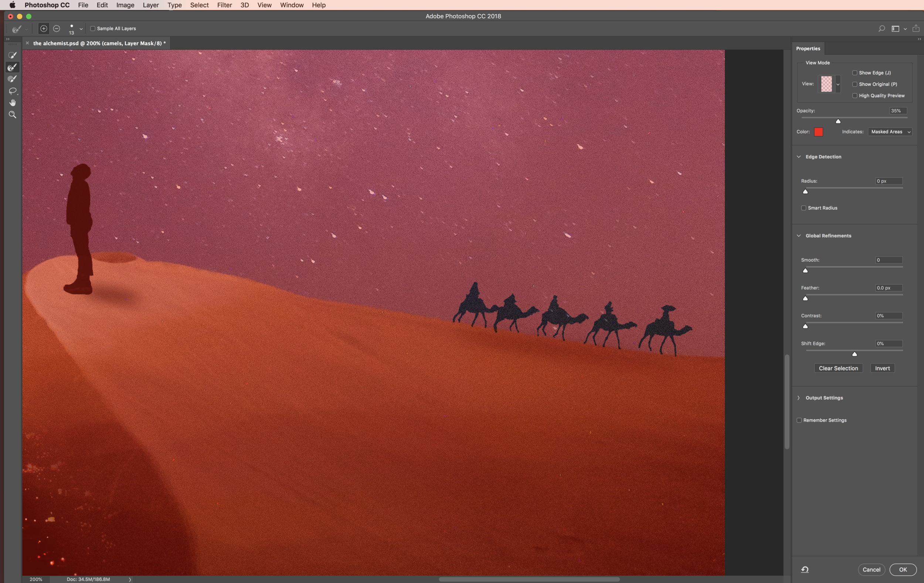Viewport: 924px width, 583px height.
Task: Click the Opacity slider handle
Action: [x=838, y=121]
